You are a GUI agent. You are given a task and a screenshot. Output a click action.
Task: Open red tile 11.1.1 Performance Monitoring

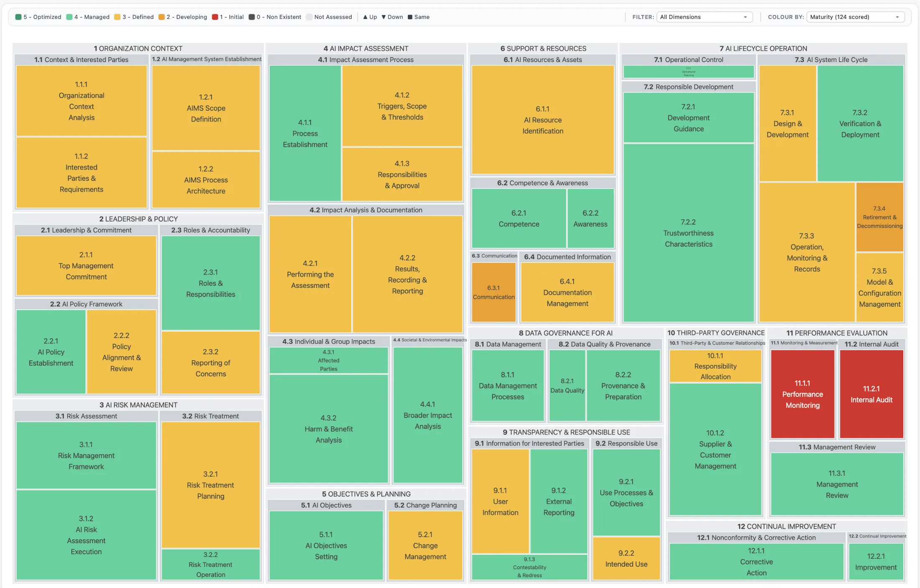point(802,394)
